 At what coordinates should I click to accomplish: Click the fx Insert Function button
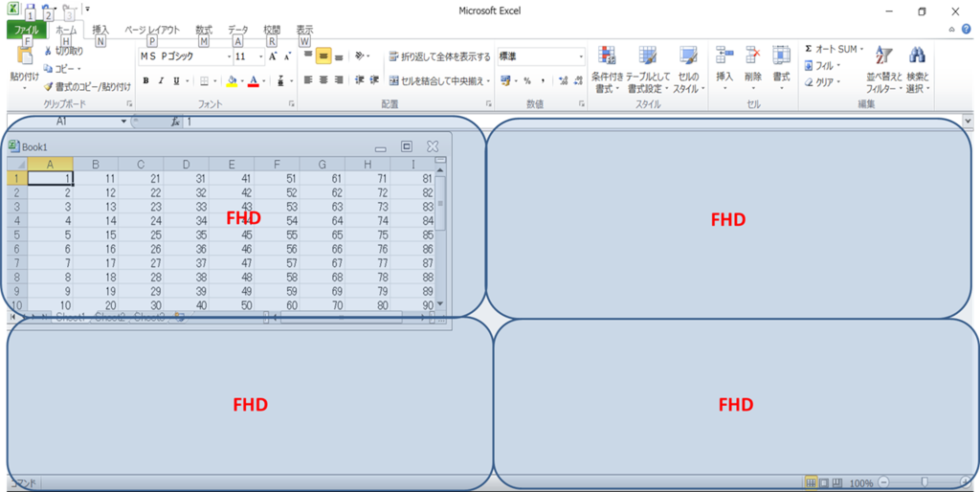(x=175, y=122)
